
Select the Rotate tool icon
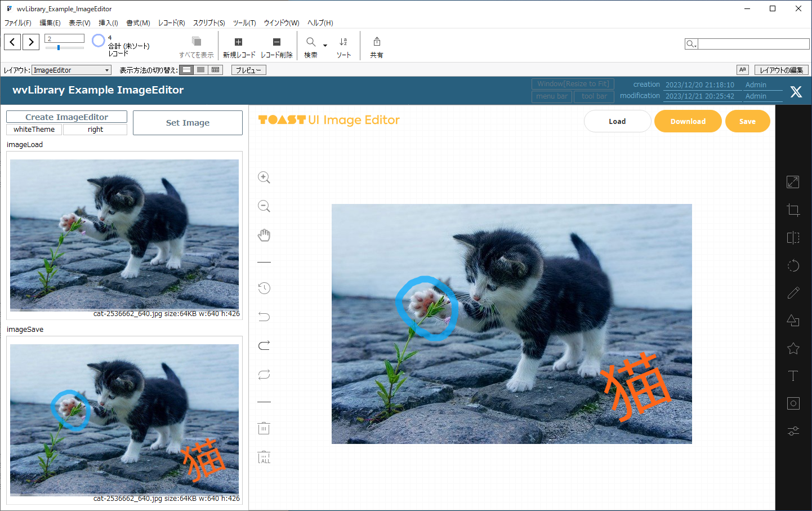pyautogui.click(x=793, y=265)
